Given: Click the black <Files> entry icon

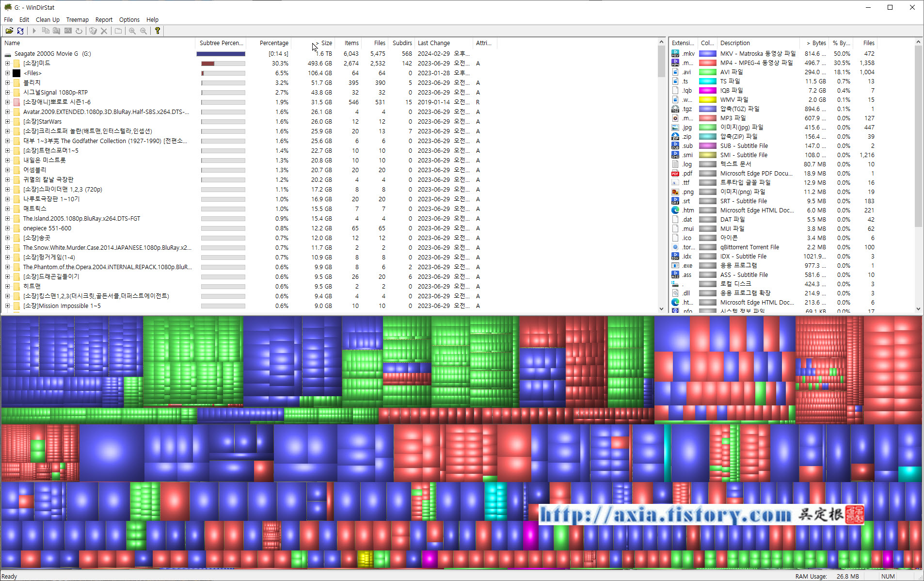Looking at the screenshot, I should point(16,73).
